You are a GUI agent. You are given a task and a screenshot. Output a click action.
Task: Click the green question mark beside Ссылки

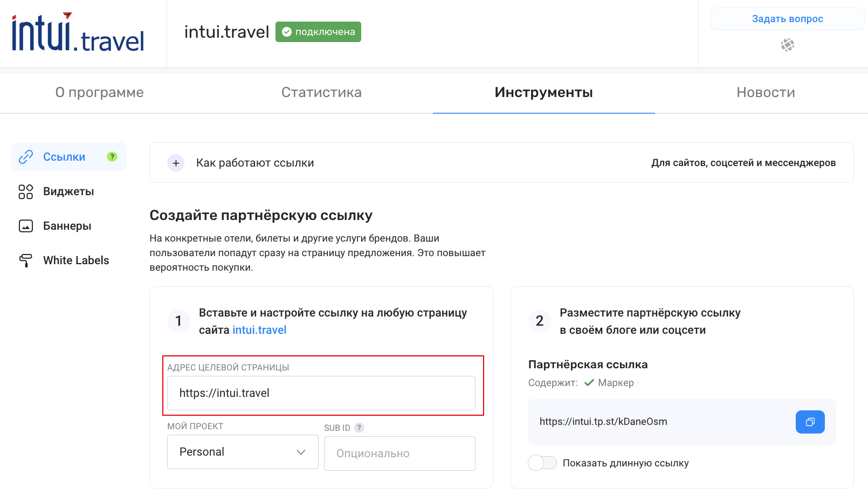(112, 156)
